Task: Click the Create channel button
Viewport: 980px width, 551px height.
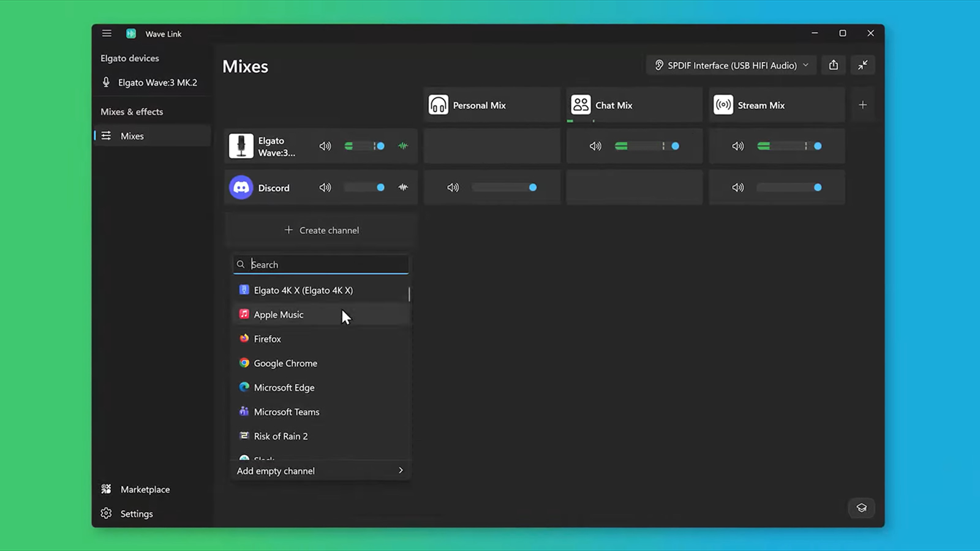Action: tap(322, 230)
